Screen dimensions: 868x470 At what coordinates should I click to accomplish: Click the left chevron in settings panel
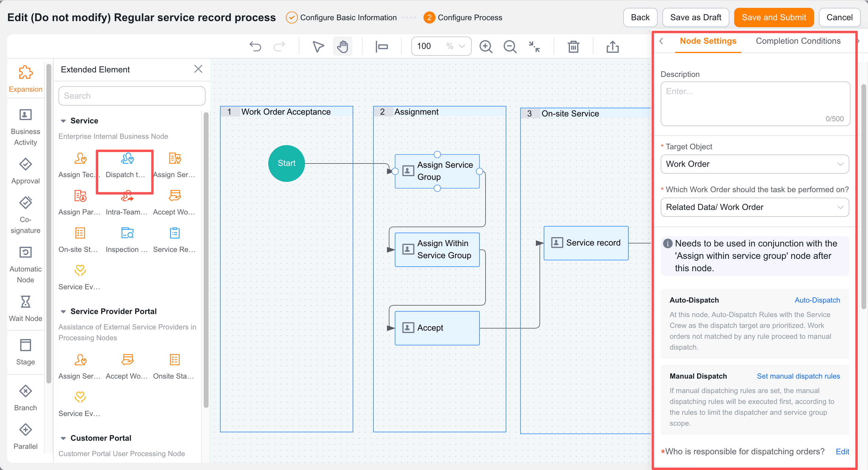pos(661,41)
